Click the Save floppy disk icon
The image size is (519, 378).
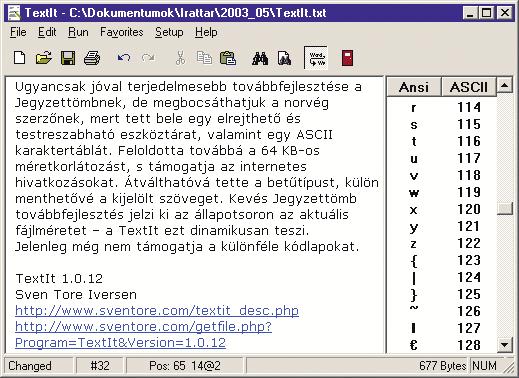point(68,58)
